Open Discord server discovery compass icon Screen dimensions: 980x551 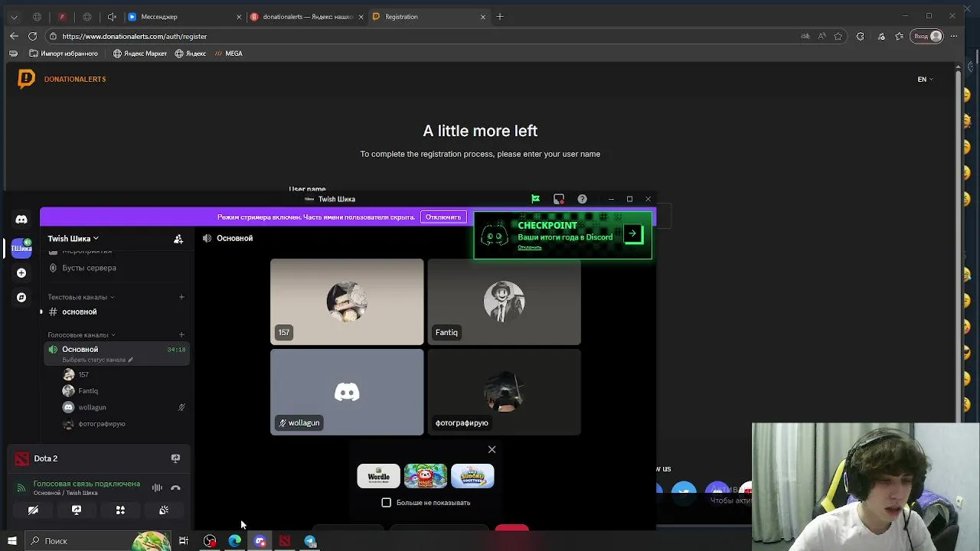[x=21, y=298]
